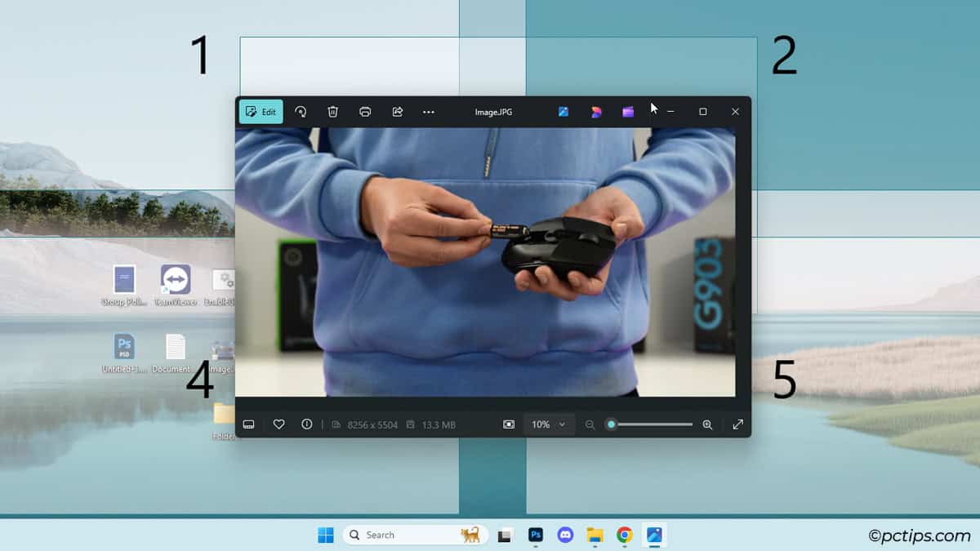Expand the 10% zoom level dropdown
980x551 pixels.
(549, 424)
